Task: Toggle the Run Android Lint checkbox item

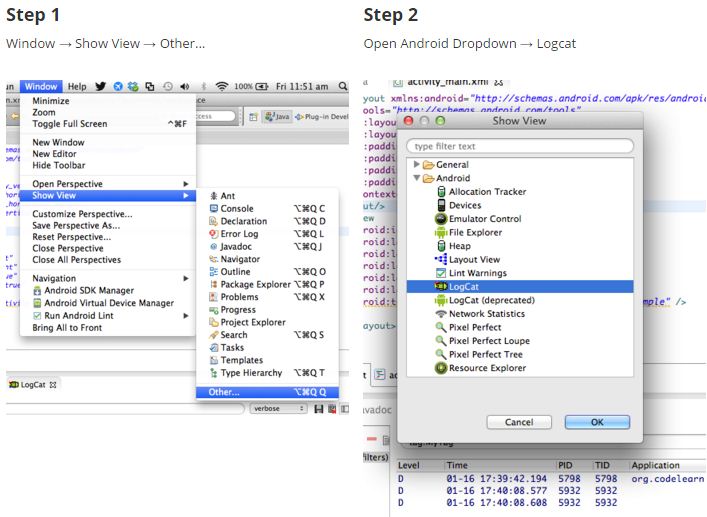Action: click(x=38, y=316)
